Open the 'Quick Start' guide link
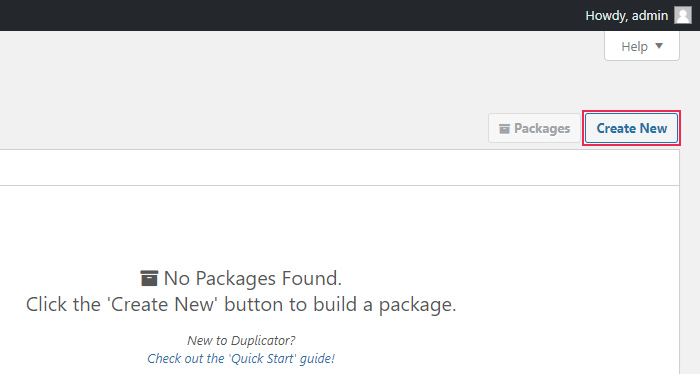700x374 pixels. pos(241,358)
